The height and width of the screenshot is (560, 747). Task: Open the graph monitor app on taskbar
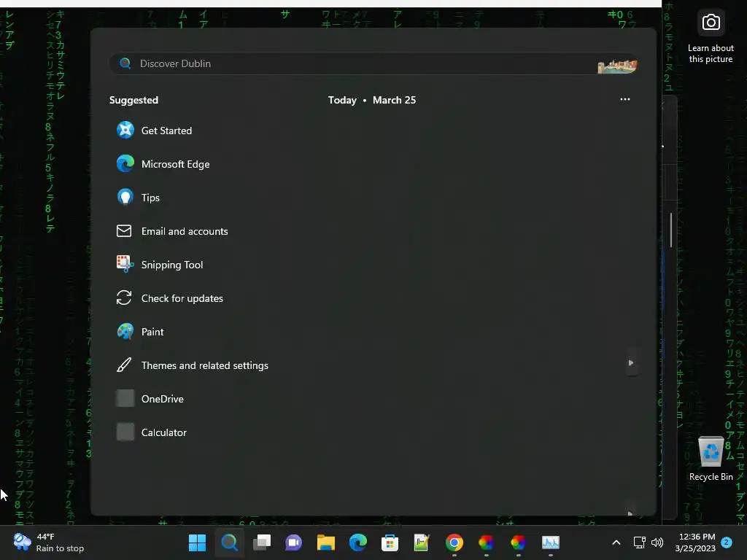click(550, 542)
